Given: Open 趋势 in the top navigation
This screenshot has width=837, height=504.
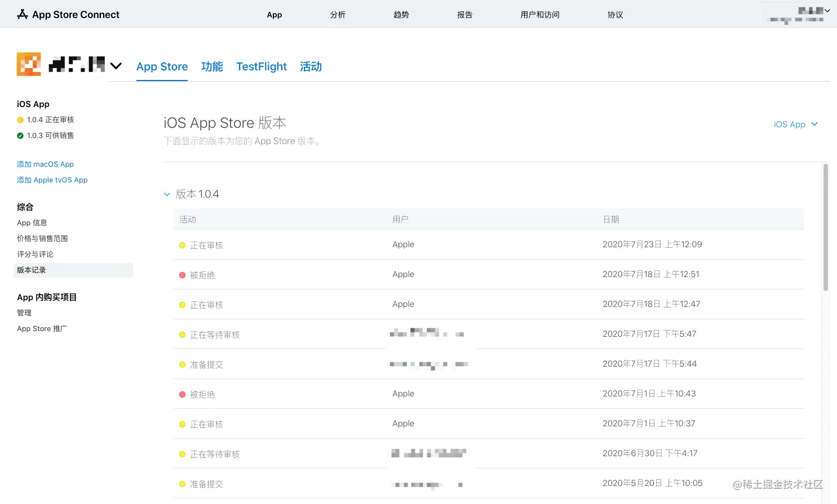Looking at the screenshot, I should pos(401,15).
